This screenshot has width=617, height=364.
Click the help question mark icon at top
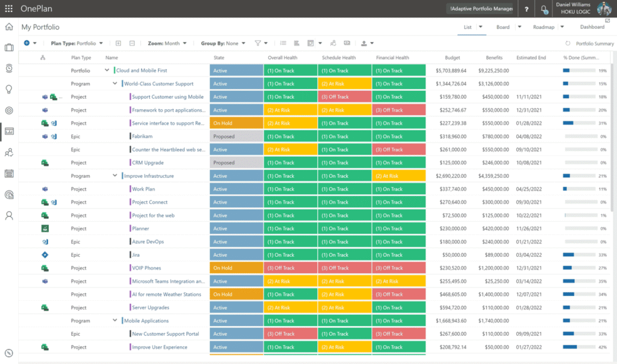click(x=527, y=8)
